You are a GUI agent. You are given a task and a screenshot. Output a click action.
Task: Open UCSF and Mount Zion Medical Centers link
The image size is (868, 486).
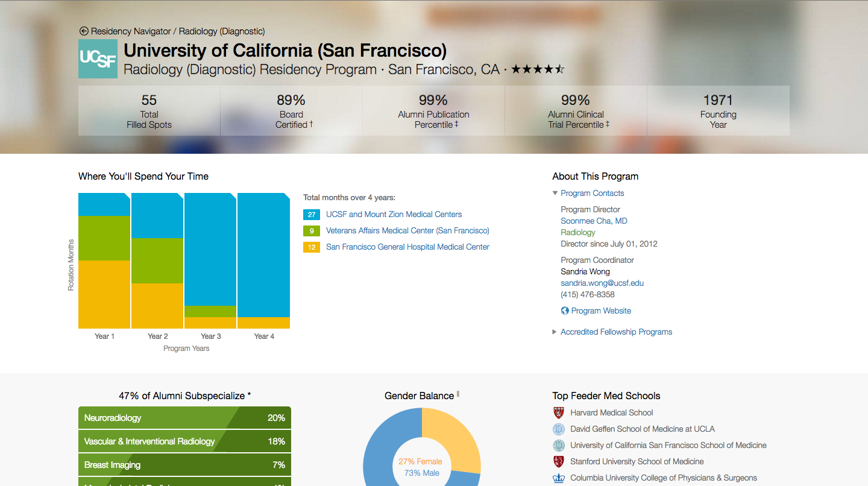tap(394, 214)
